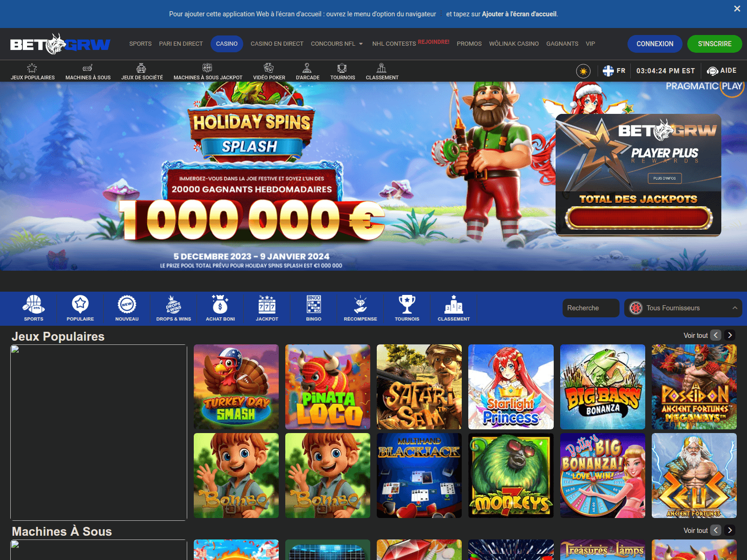The height and width of the screenshot is (560, 747).
Task: Go to the Sports menu item
Action: pos(141,44)
